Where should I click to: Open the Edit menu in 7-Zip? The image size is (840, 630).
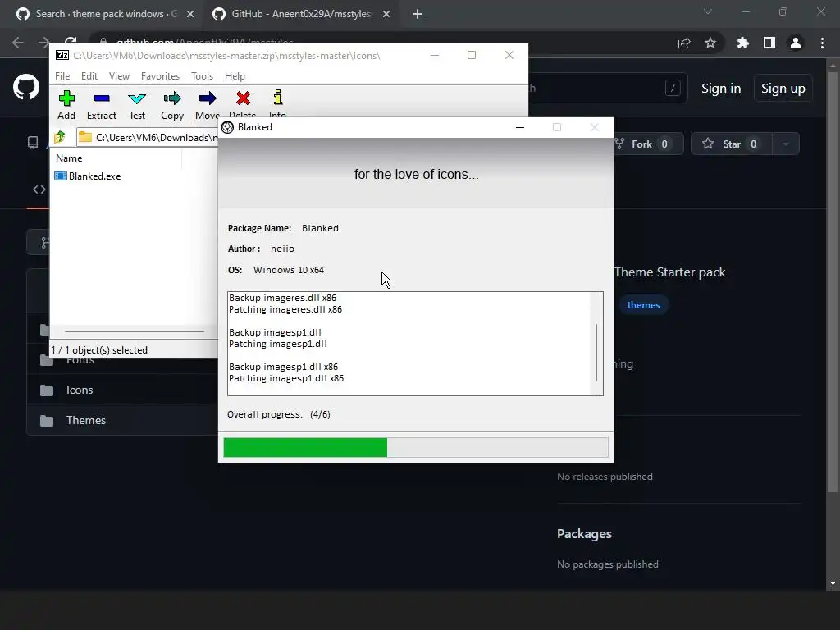[x=89, y=76]
